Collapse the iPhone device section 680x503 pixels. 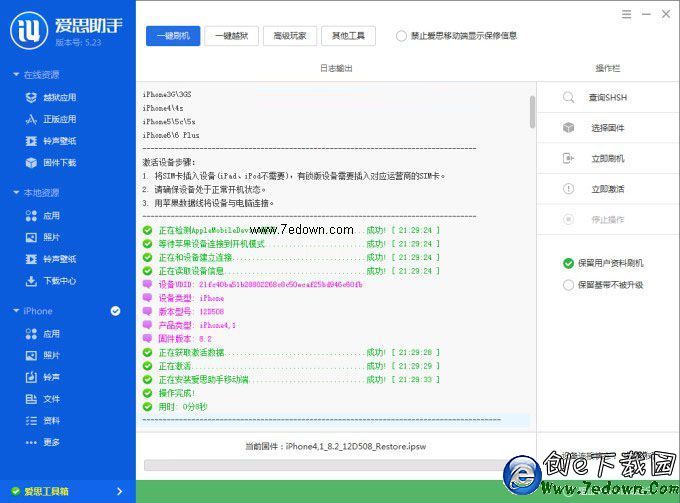point(16,310)
